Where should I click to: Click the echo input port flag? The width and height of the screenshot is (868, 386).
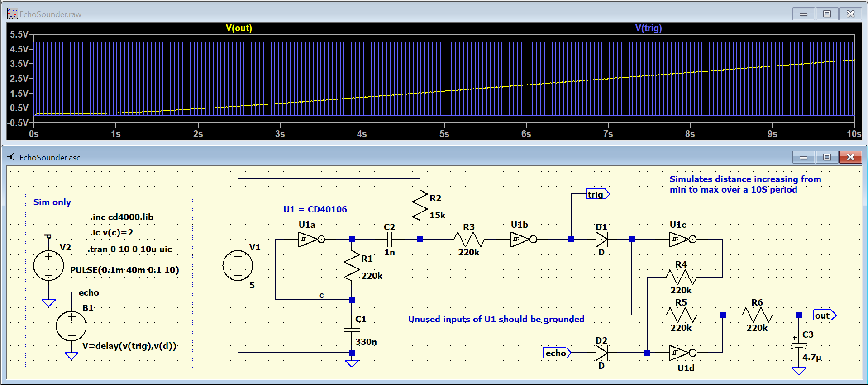coord(557,353)
